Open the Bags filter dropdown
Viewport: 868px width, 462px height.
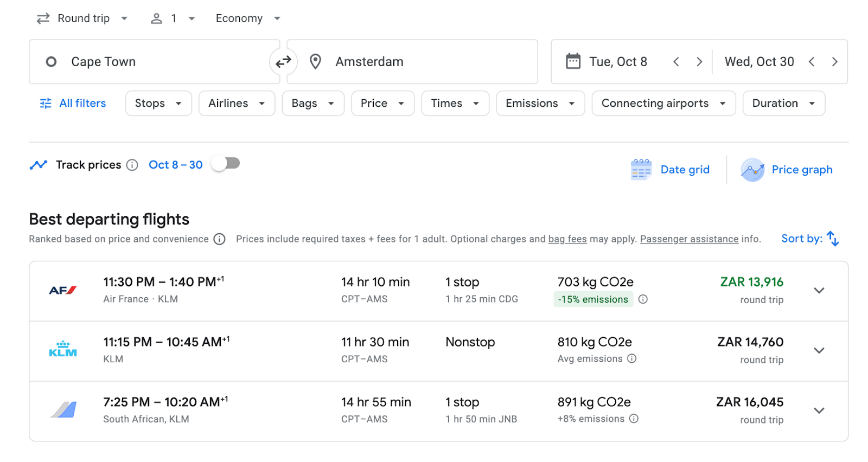click(313, 103)
